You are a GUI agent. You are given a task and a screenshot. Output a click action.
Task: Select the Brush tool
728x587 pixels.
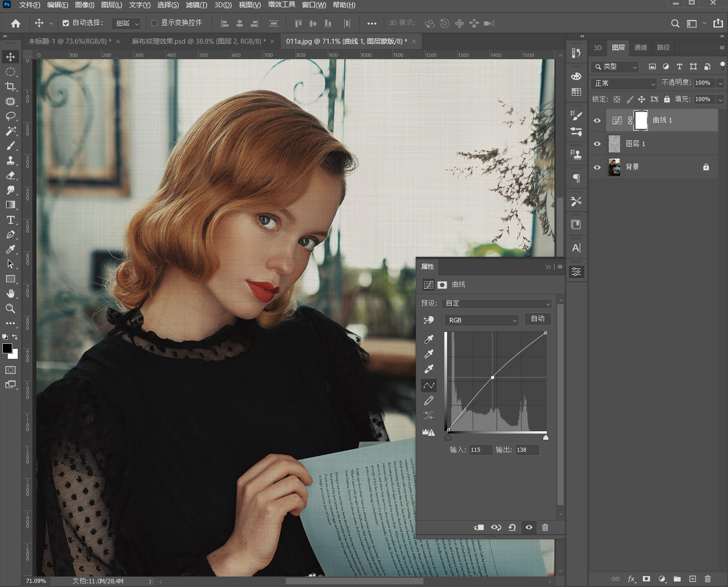(10, 146)
